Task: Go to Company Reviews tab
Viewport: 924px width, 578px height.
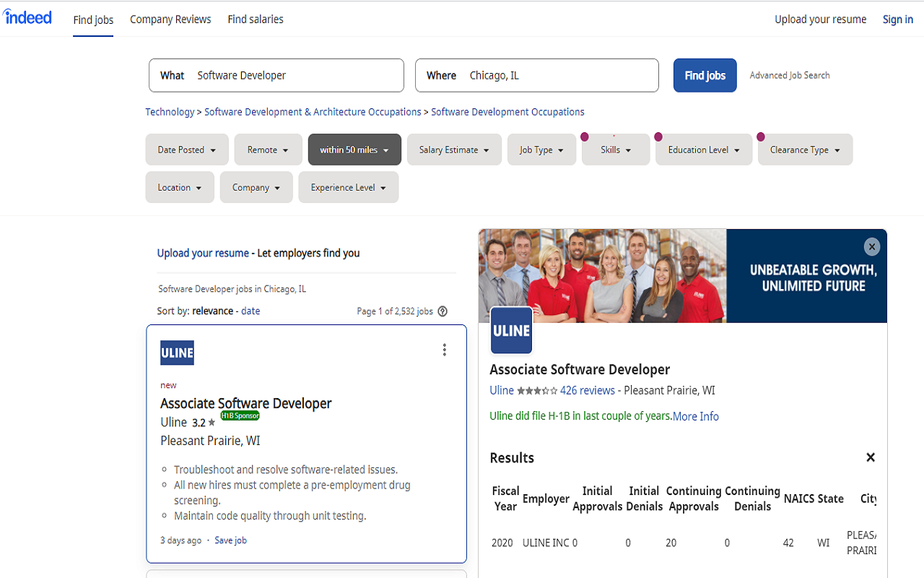Action: pos(170,20)
